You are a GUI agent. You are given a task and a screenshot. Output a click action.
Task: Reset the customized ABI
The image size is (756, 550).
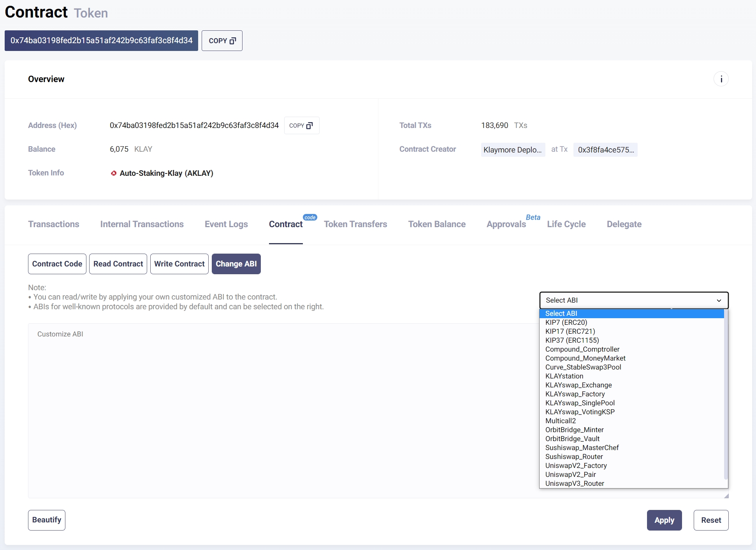coord(710,520)
